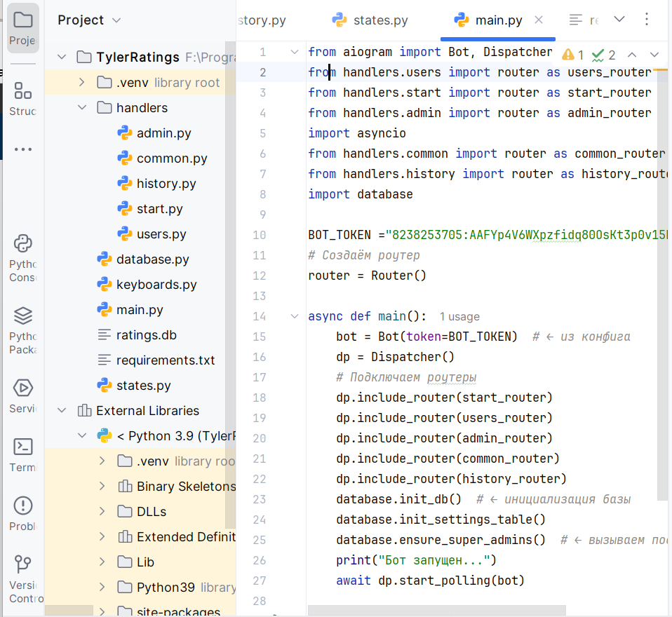Open ratings.db in the project tree
672x617 pixels.
pyautogui.click(x=137, y=335)
